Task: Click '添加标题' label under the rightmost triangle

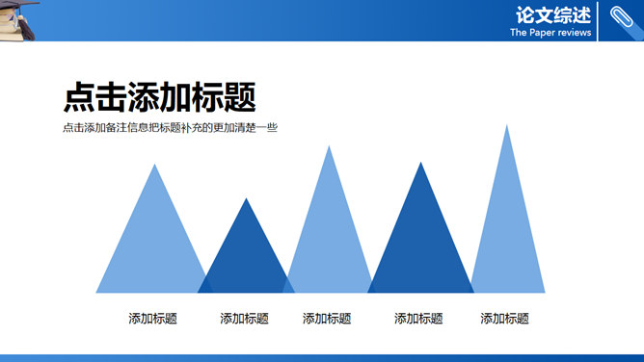Action: click(x=505, y=318)
